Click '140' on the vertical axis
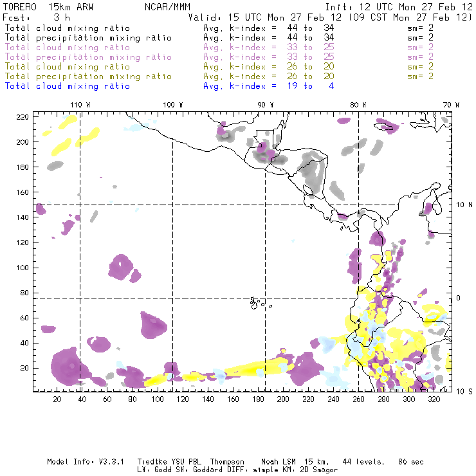This screenshot has width=476, height=476. point(23,217)
